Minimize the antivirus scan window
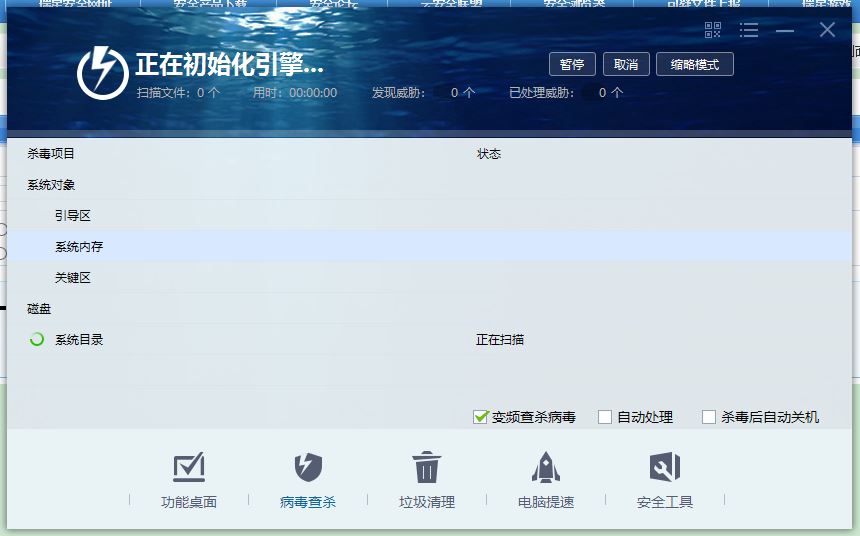Viewport: 860px width, 536px height. coord(785,31)
